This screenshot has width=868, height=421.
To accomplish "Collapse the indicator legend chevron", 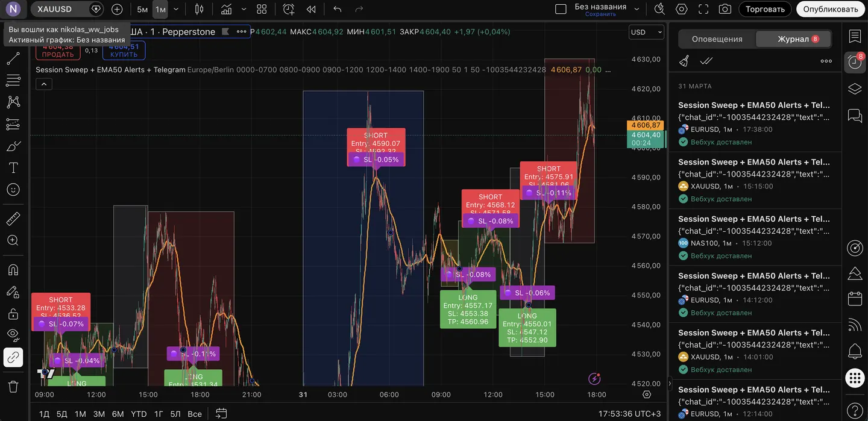I will [44, 84].
